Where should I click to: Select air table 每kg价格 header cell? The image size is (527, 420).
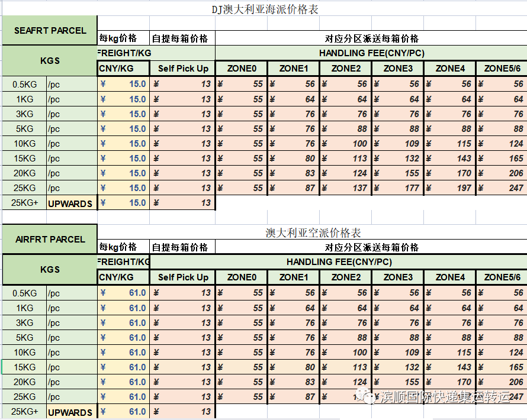[123, 247]
